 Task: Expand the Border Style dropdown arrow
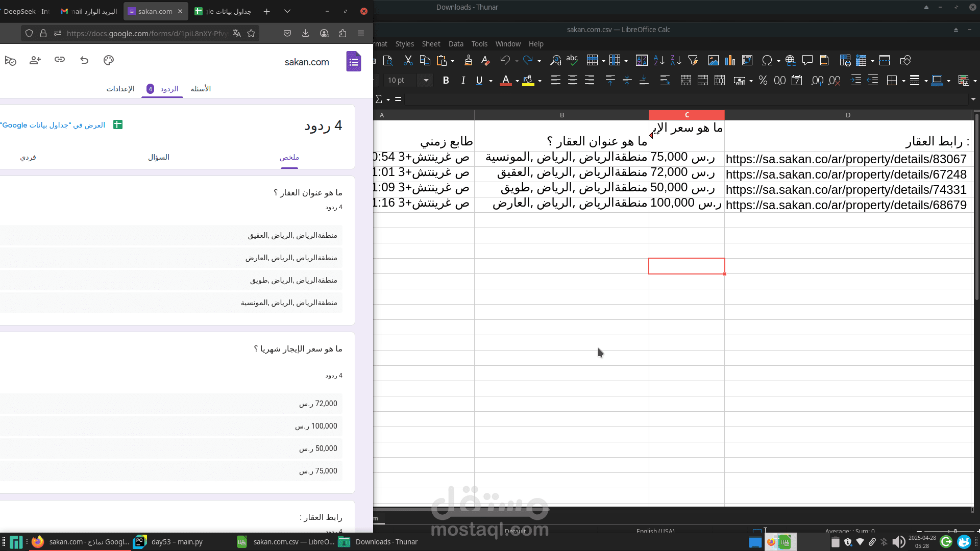coord(926,81)
